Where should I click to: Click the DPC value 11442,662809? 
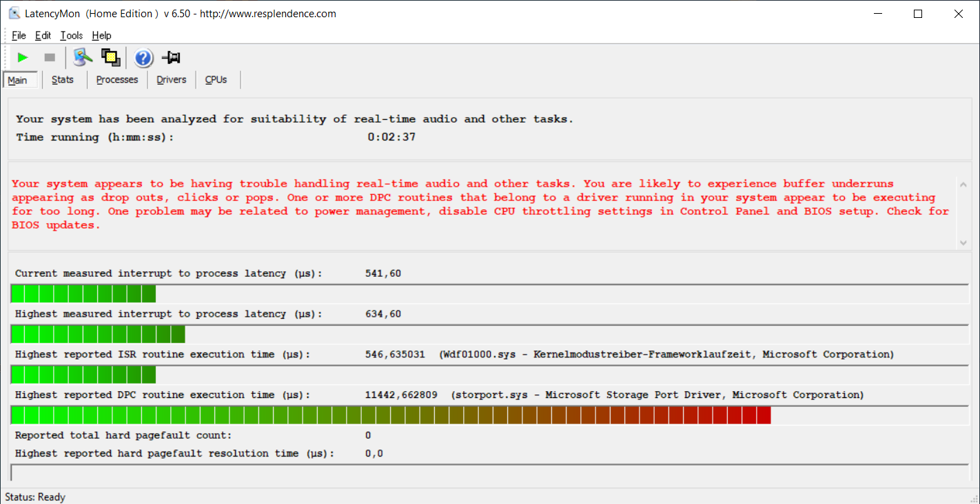coord(401,395)
